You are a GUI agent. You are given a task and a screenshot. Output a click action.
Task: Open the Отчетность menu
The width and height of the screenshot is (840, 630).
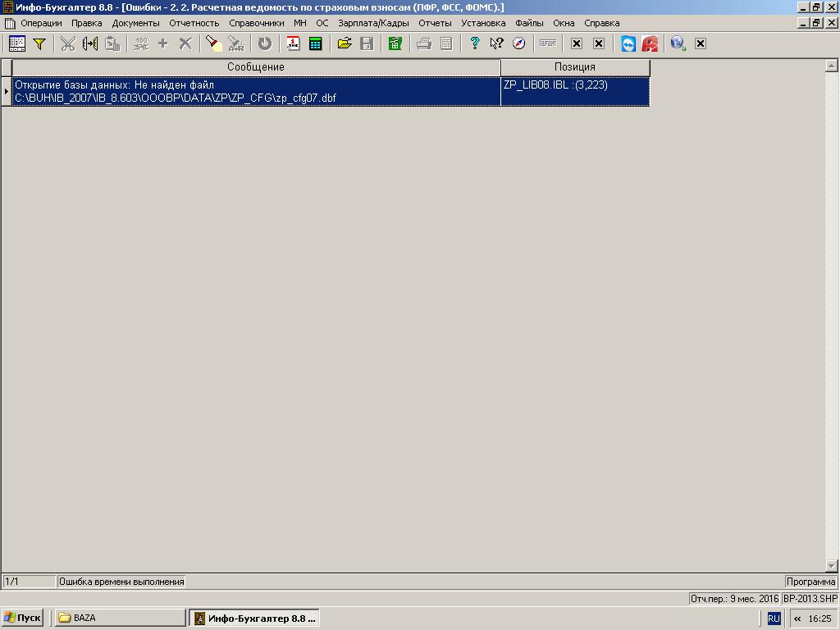[194, 23]
